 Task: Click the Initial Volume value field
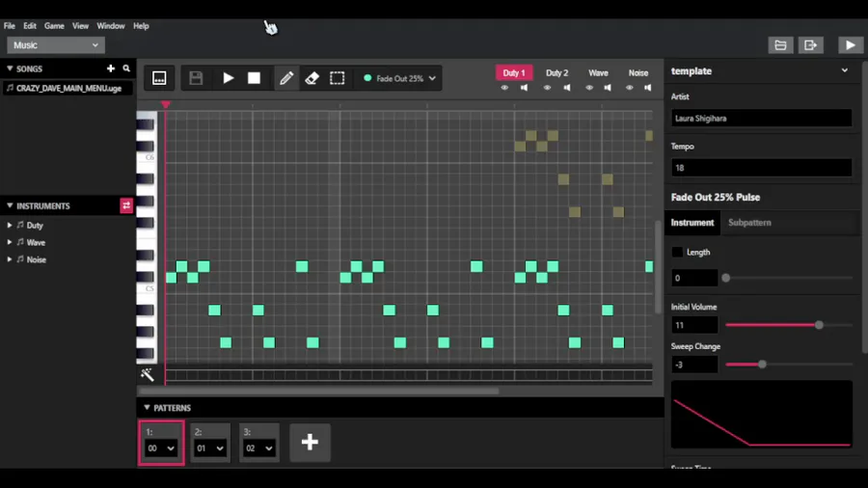coord(694,325)
